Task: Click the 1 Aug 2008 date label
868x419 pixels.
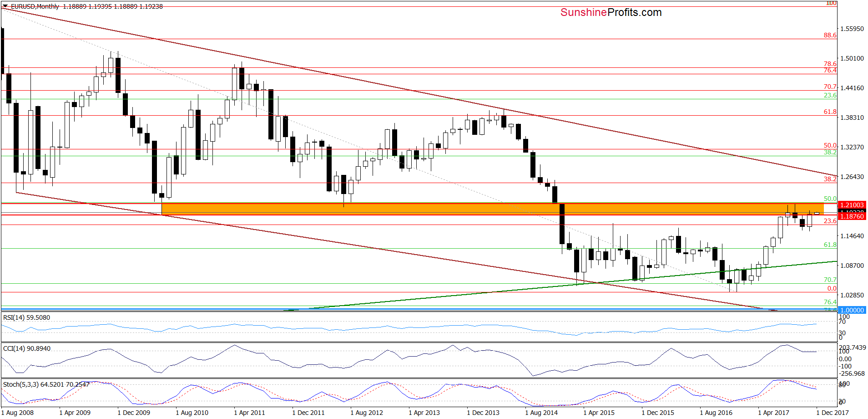Action: 17,413
